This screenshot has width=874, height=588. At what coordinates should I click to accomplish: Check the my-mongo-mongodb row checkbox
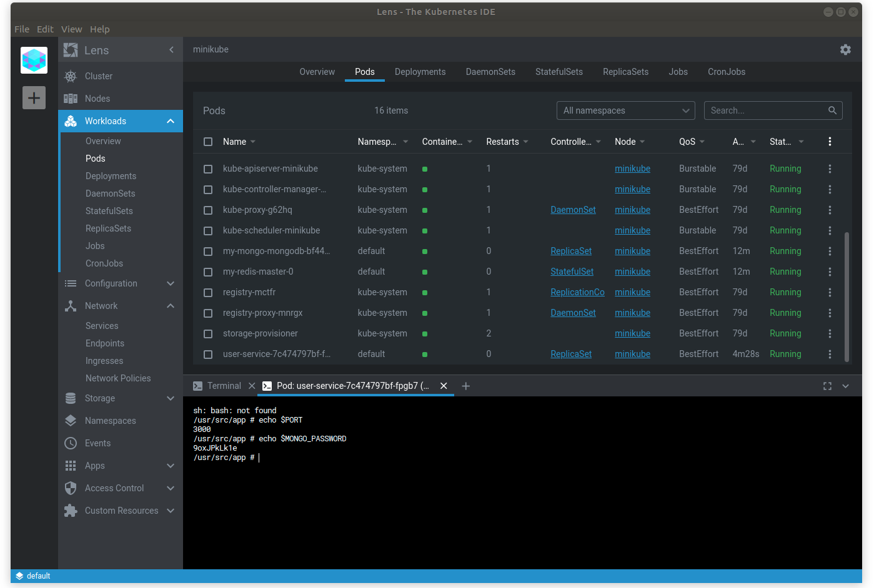208,251
